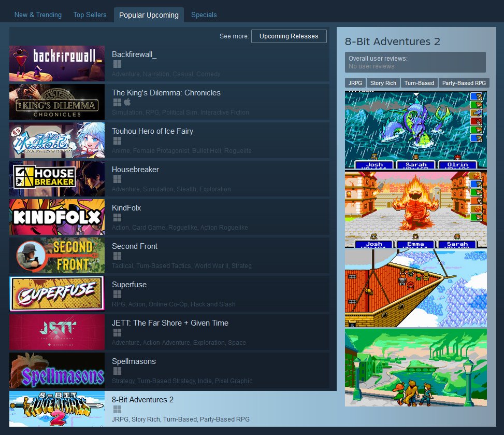The image size is (504, 435).
Task: Click 'RPG, Action, Online Co-Op' tag line
Action: tap(174, 304)
